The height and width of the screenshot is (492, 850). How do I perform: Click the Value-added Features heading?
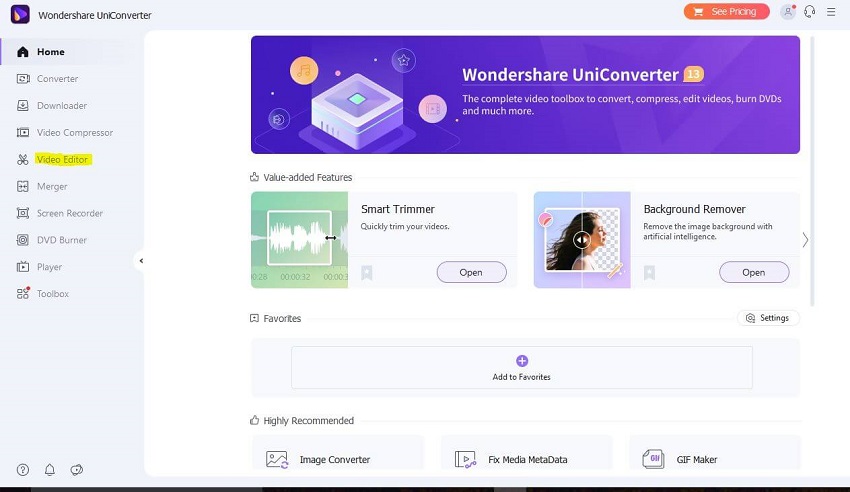[x=307, y=177]
